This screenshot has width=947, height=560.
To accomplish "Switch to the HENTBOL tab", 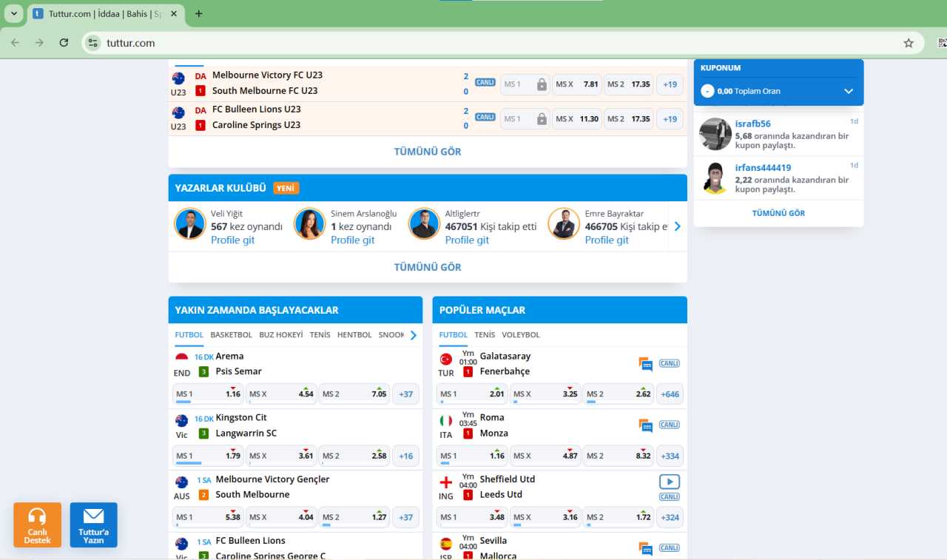I will click(354, 335).
